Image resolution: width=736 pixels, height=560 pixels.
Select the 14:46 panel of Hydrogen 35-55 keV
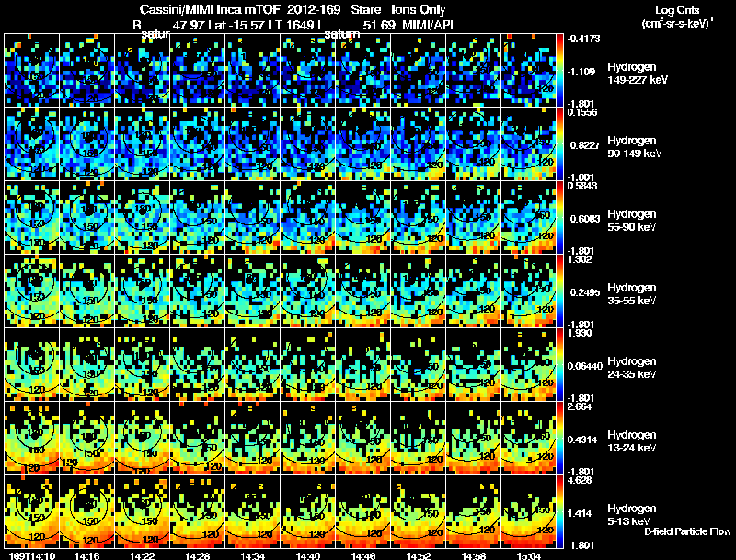click(x=362, y=291)
